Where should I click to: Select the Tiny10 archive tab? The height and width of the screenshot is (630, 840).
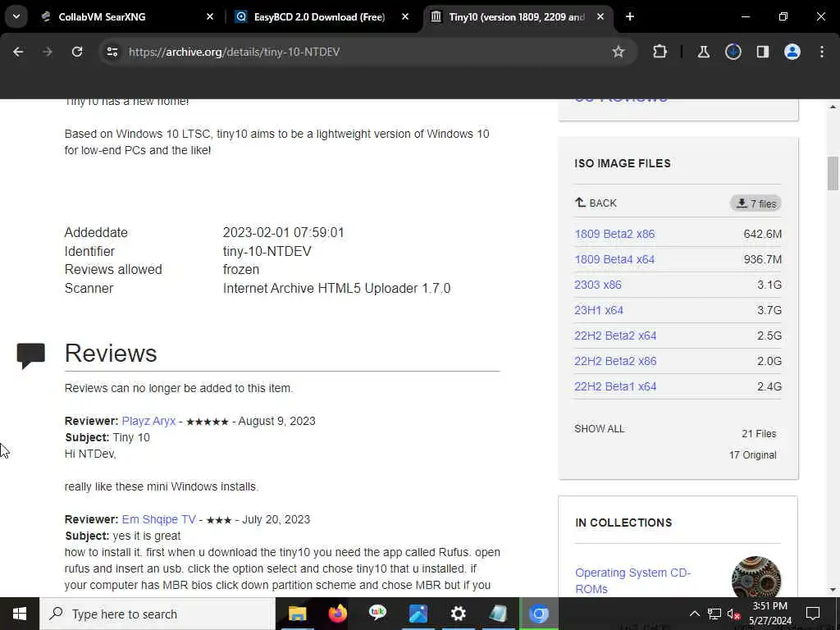point(517,16)
